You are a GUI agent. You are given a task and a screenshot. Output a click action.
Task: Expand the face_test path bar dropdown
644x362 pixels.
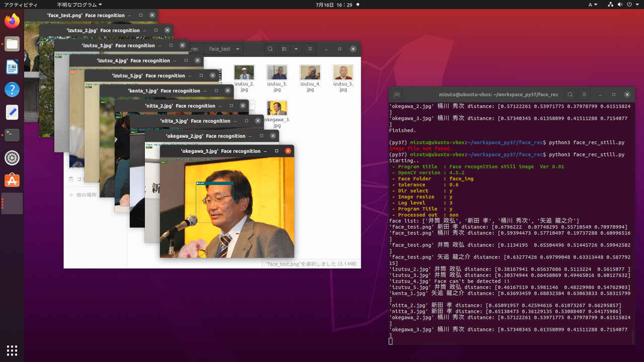coord(237,49)
